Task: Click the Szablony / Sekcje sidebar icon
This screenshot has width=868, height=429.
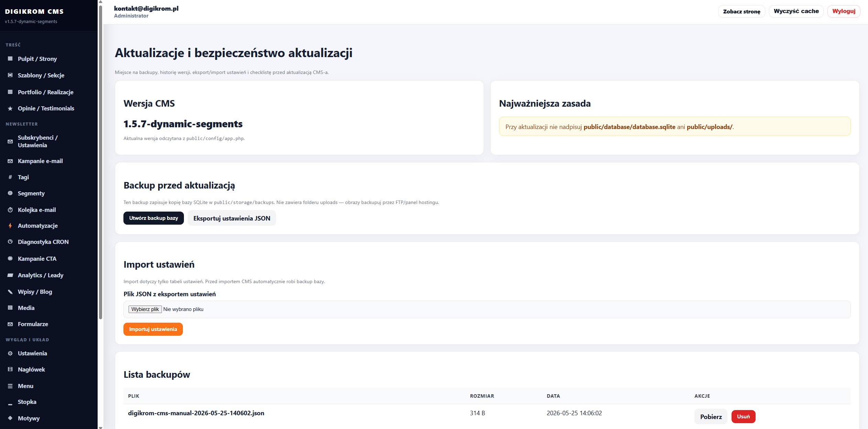Action: [x=10, y=75]
